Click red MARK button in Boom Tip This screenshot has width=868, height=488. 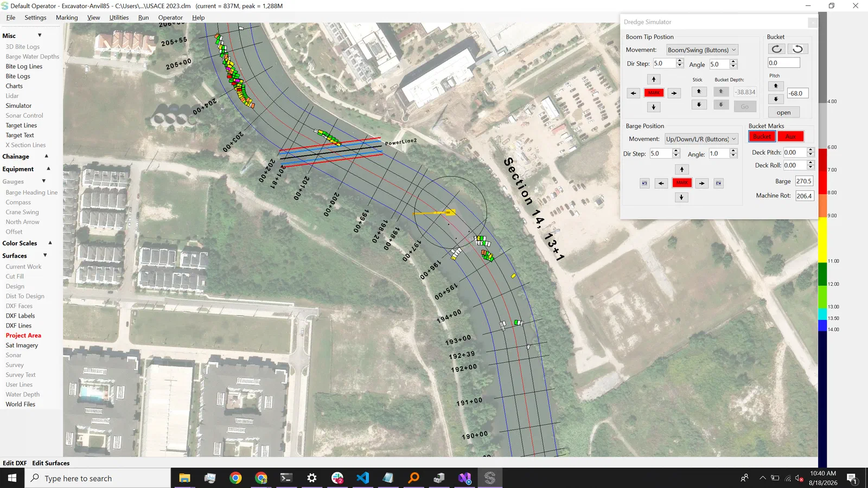654,93
